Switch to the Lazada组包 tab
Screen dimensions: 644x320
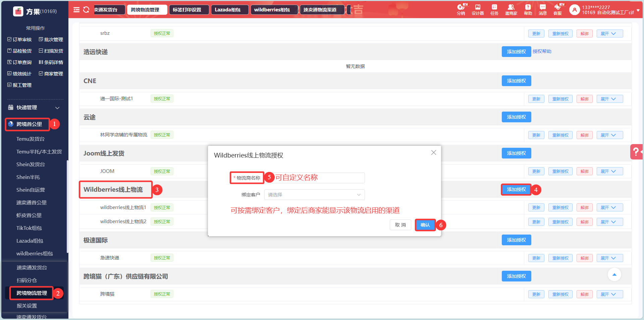(229, 10)
